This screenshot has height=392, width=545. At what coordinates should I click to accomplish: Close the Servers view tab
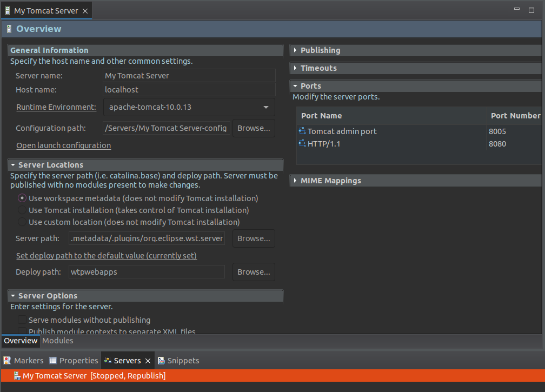[x=148, y=361]
